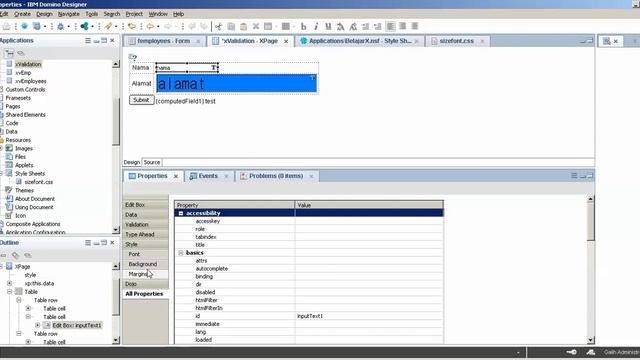Apply Italic formatting with i icon

(x=316, y=27)
